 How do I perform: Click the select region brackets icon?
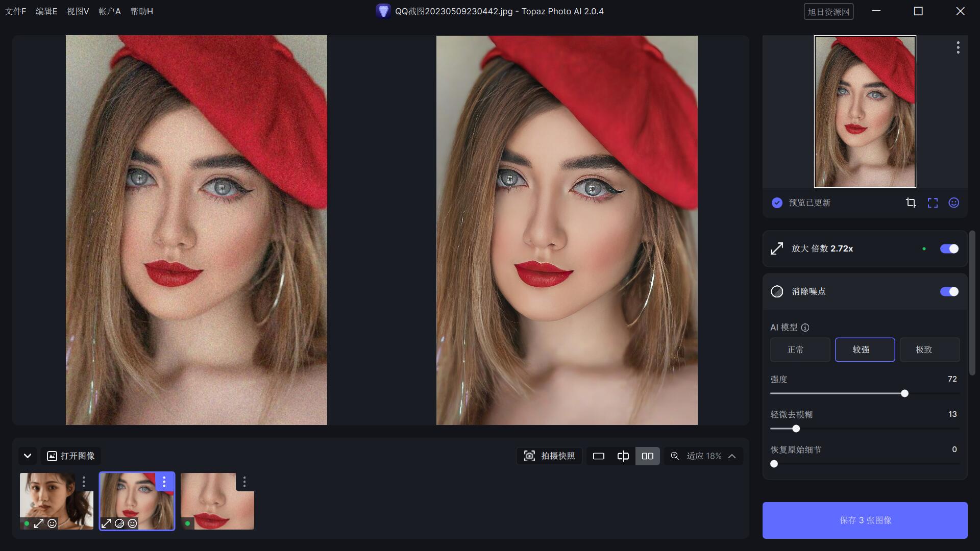coord(933,203)
